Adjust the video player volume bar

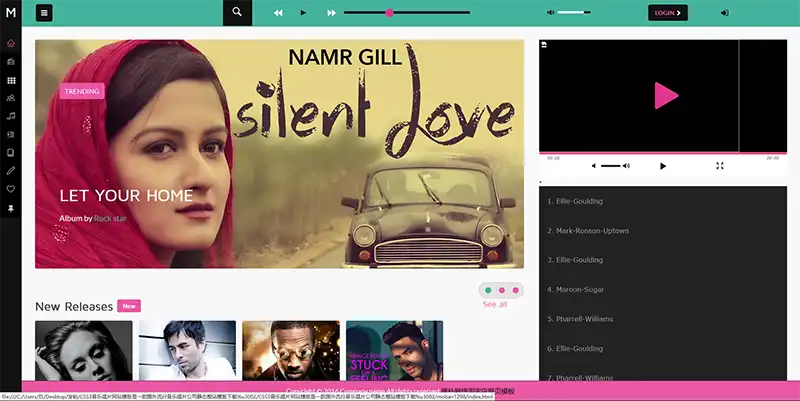(610, 166)
